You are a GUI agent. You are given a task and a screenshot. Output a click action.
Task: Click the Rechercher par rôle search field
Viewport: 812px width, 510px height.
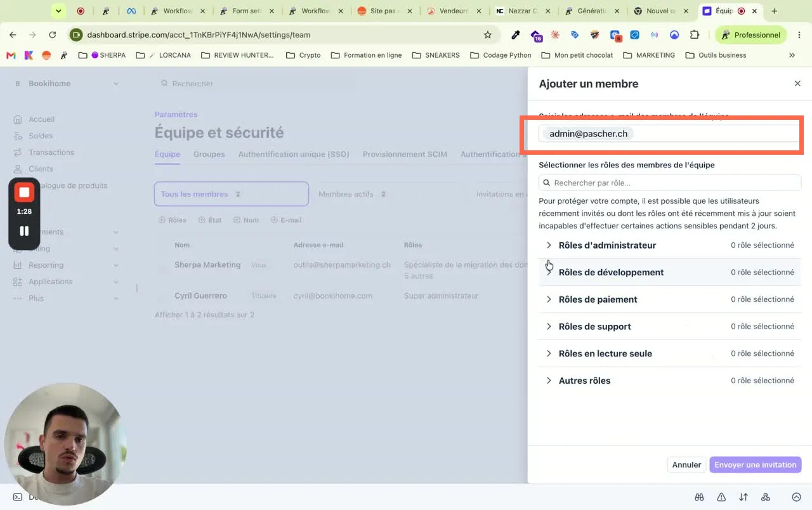[x=670, y=183]
